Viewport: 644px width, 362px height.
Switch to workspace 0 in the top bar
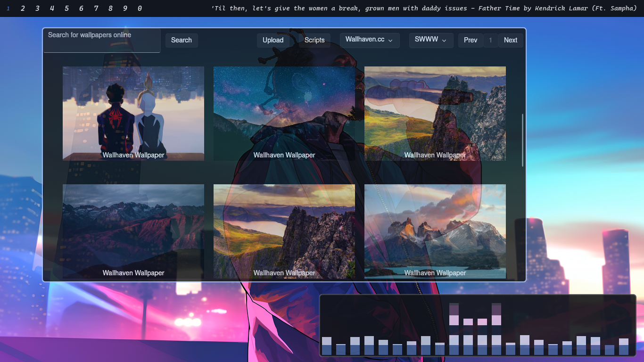point(140,8)
